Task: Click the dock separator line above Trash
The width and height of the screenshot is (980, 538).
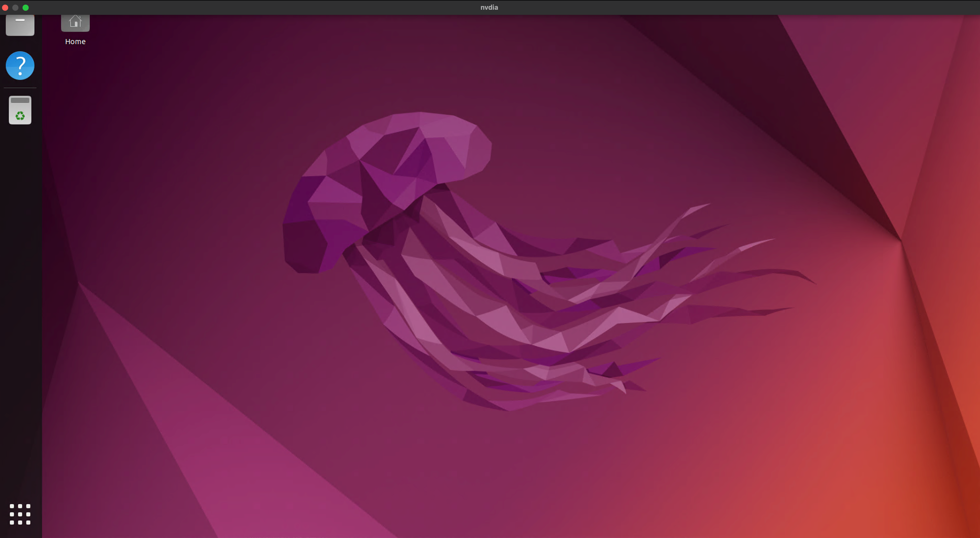Action: tap(20, 88)
